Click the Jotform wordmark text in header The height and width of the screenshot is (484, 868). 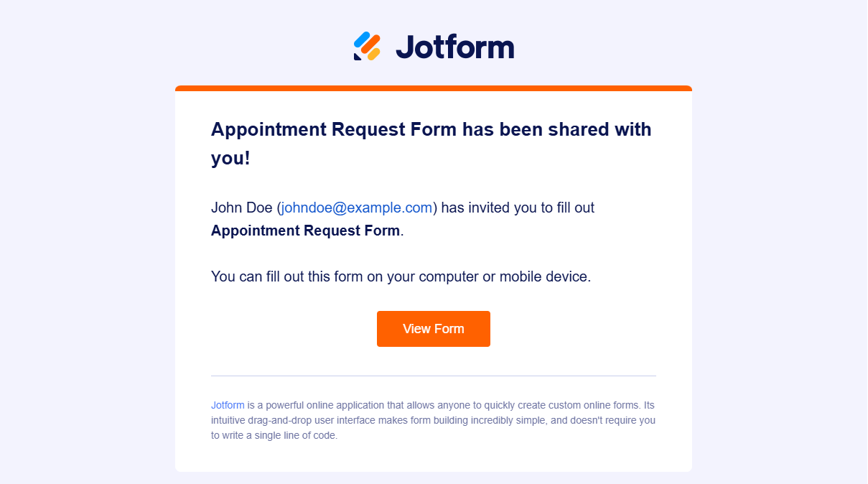pos(455,47)
